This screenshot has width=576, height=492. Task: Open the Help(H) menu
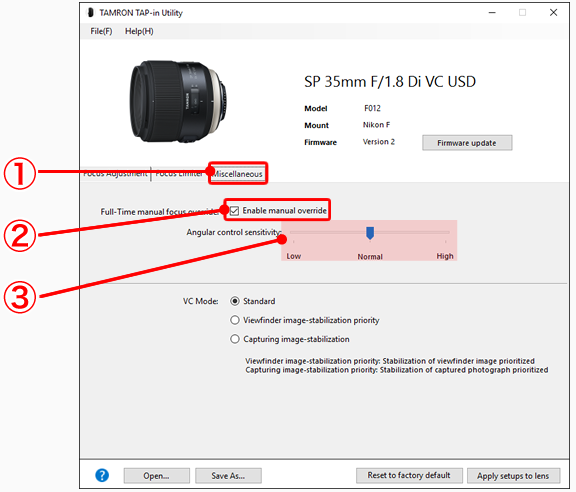(139, 31)
